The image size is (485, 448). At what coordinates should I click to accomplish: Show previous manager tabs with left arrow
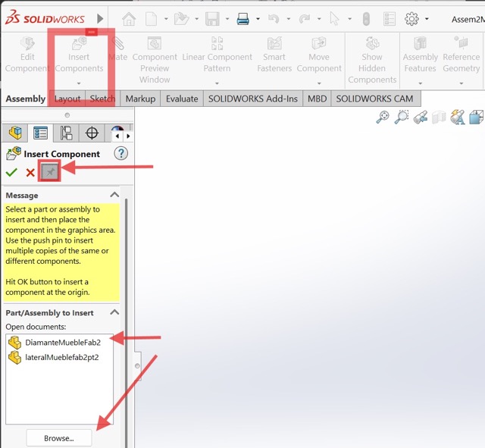coord(117,136)
